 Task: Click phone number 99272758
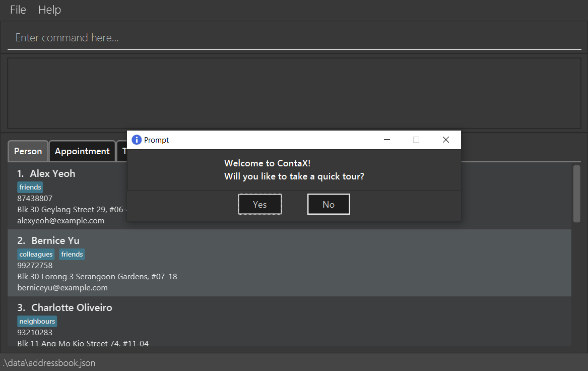pos(35,266)
